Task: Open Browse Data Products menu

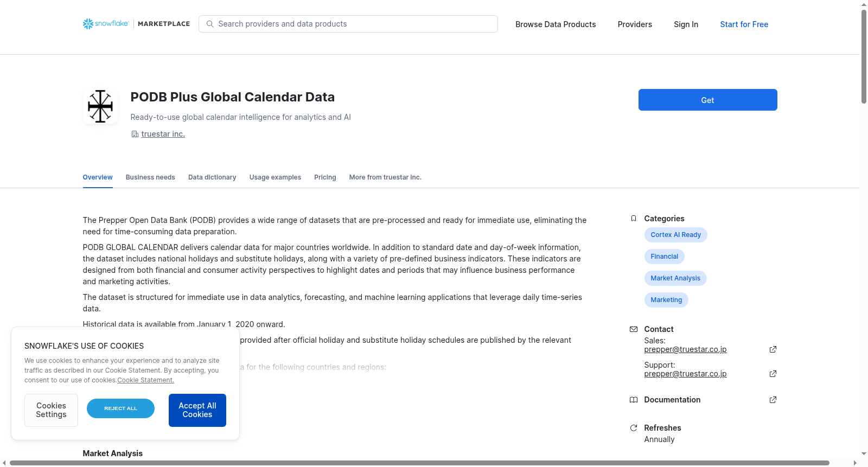Action: pos(556,24)
